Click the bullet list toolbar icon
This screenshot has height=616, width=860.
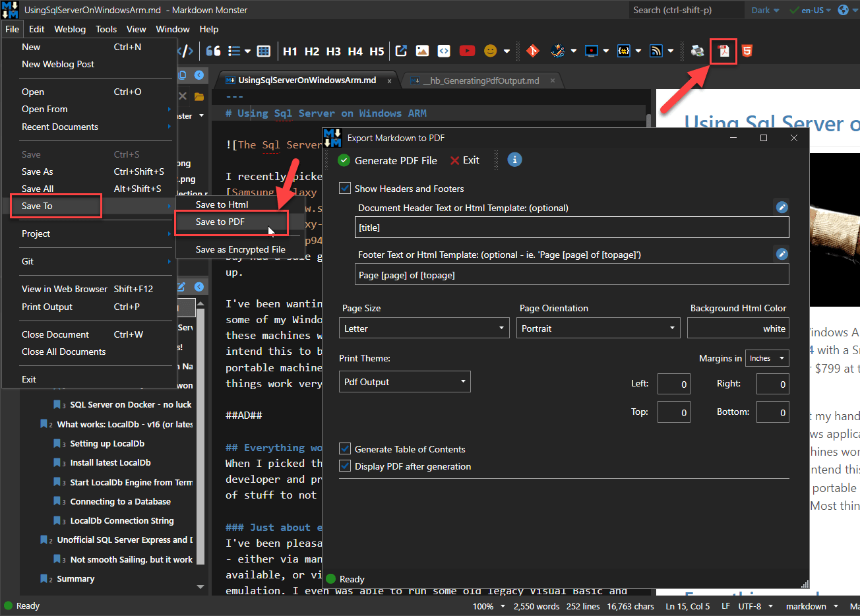pos(234,51)
